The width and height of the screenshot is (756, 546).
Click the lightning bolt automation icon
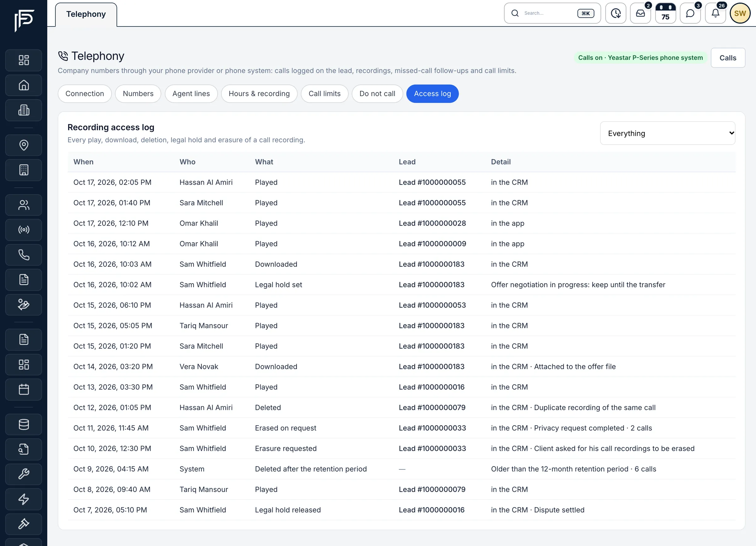[24, 499]
